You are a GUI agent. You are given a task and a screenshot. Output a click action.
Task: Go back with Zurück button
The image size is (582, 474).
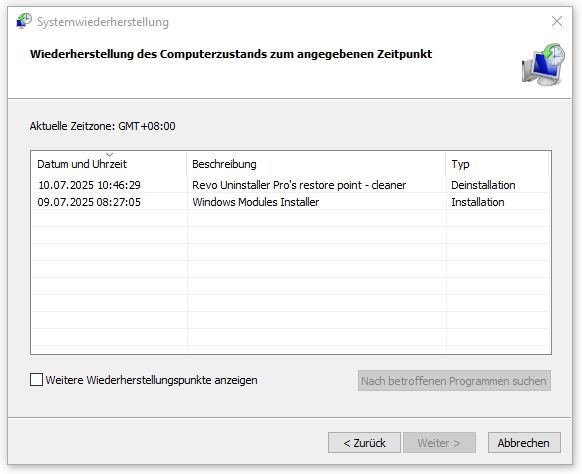click(x=364, y=443)
